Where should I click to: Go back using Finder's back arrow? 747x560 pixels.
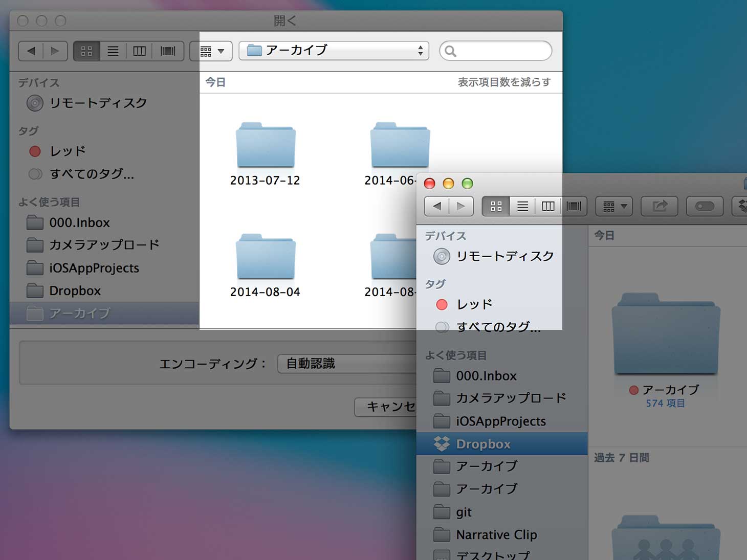(x=436, y=206)
